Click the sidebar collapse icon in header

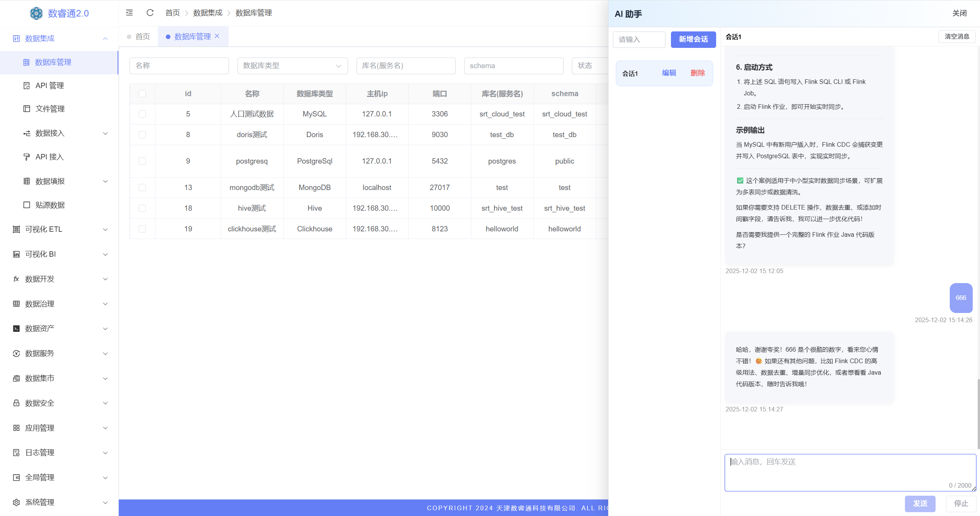coord(129,13)
